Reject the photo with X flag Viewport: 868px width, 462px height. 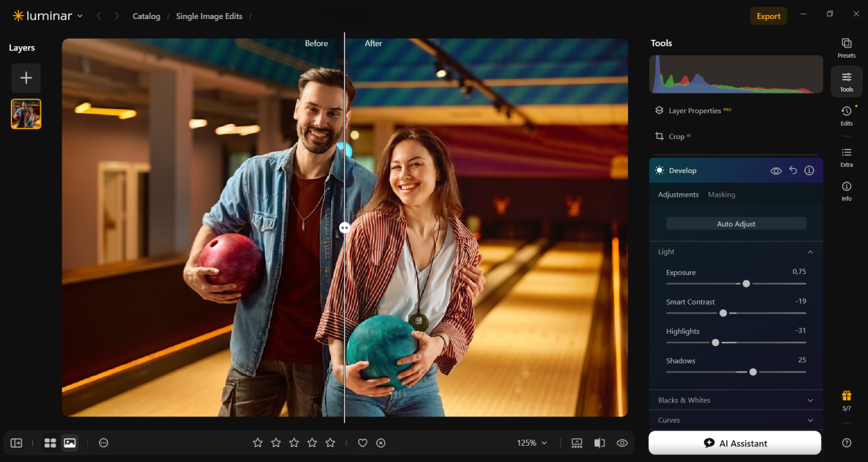tap(381, 443)
